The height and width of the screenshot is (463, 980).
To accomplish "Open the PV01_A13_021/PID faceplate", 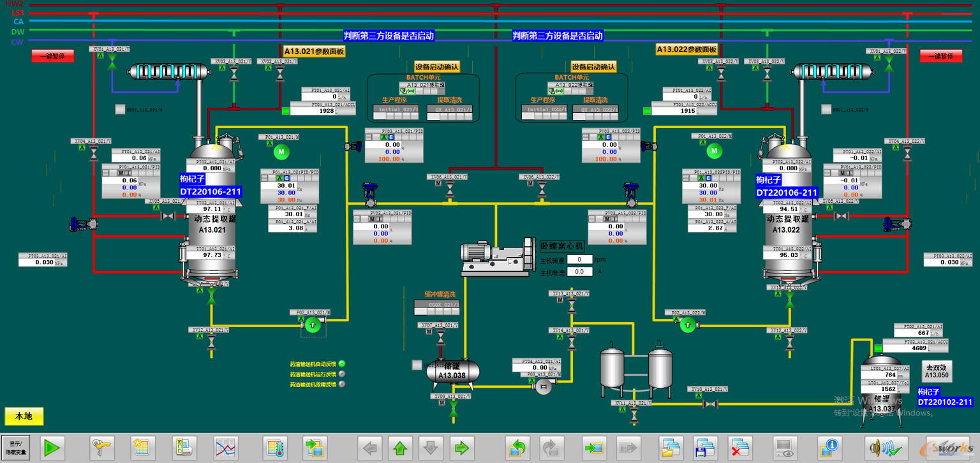I will click(131, 180).
